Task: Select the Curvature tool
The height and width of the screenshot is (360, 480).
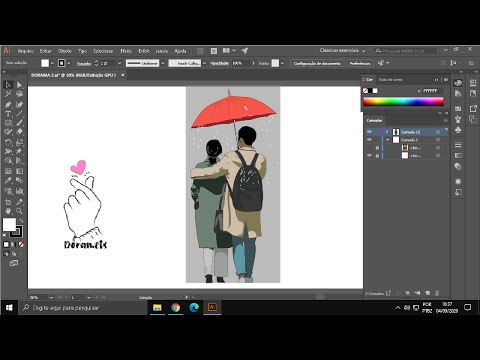Action: (x=19, y=105)
